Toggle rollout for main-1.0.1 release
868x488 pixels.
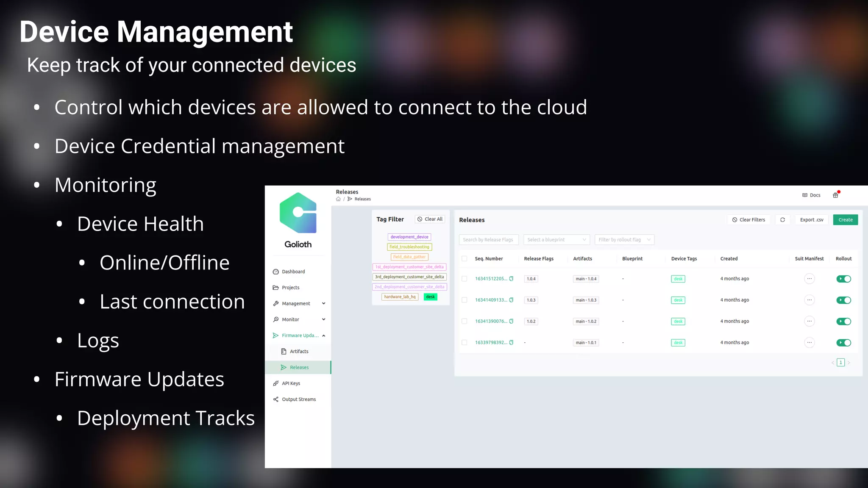point(843,342)
